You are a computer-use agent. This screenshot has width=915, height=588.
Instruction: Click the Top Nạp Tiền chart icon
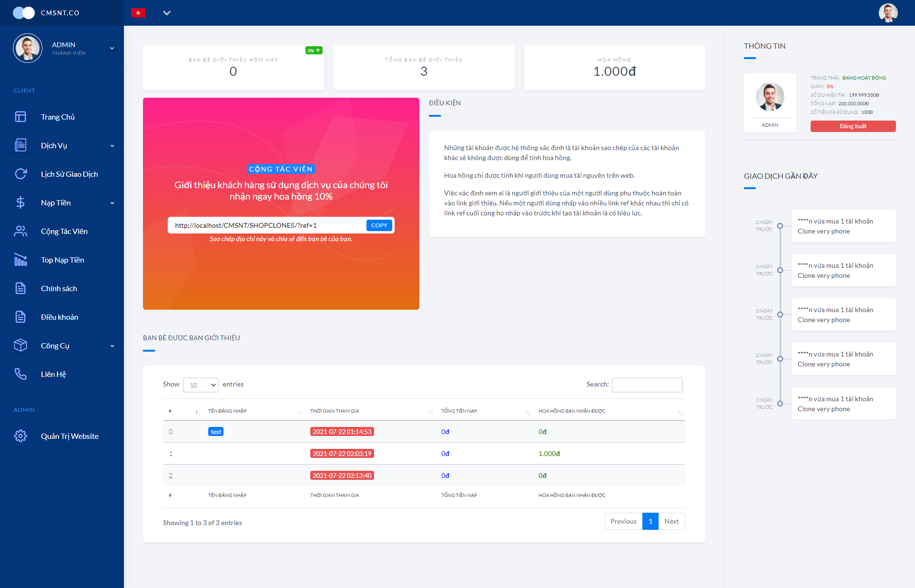point(20,260)
